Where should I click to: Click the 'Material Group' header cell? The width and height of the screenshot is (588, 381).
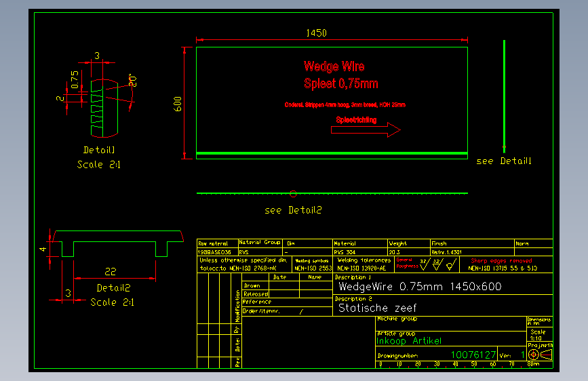coord(260,243)
